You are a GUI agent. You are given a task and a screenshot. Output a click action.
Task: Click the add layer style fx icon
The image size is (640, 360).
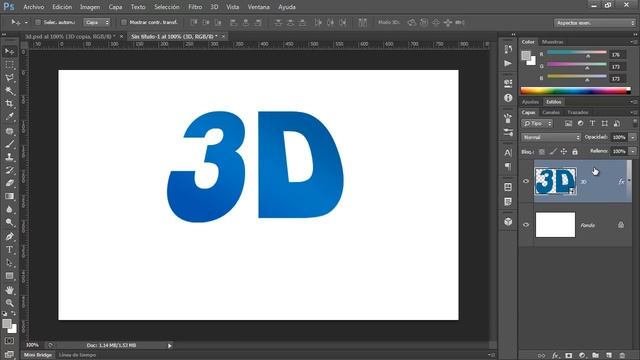(556, 356)
